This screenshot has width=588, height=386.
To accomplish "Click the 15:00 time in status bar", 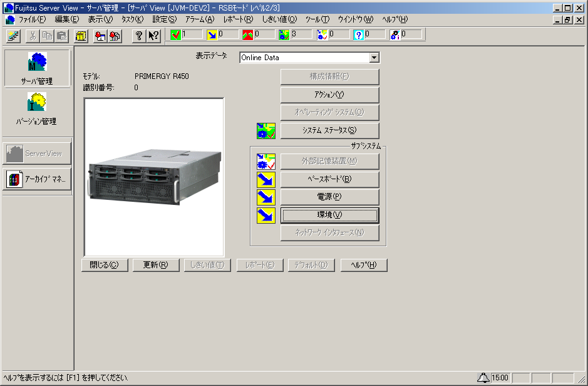I will (500, 378).
